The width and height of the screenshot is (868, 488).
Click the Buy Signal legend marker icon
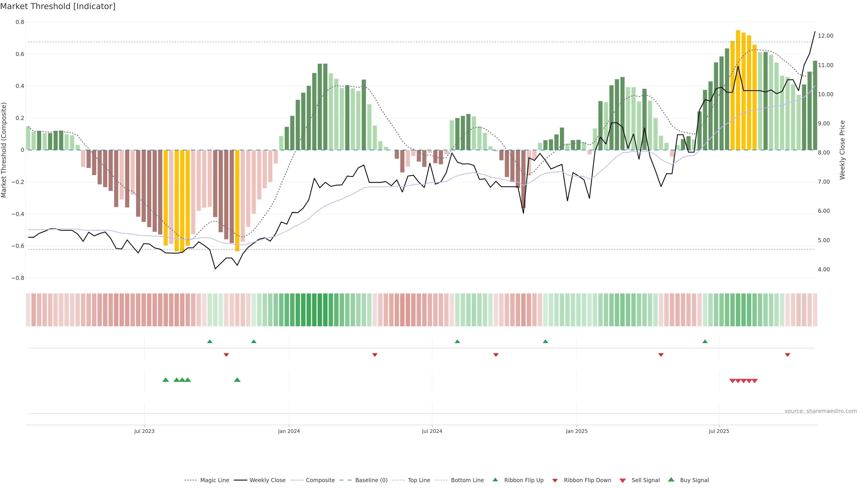coord(671,480)
